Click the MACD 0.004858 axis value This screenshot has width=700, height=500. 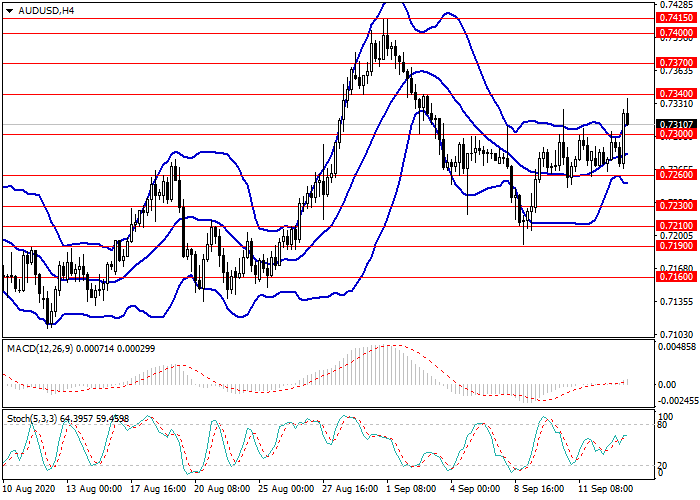(676, 347)
